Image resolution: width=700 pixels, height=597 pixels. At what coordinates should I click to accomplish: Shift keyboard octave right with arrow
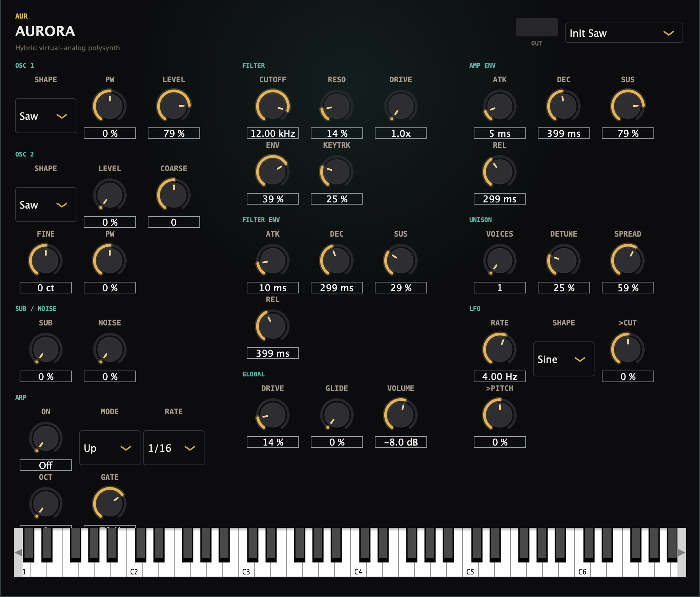pyautogui.click(x=682, y=552)
